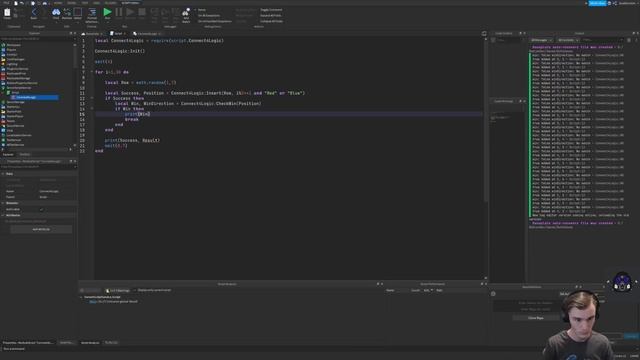Switch to the Explorer bottom tab
Viewport: 640px width, 360px height.
pos(8,154)
